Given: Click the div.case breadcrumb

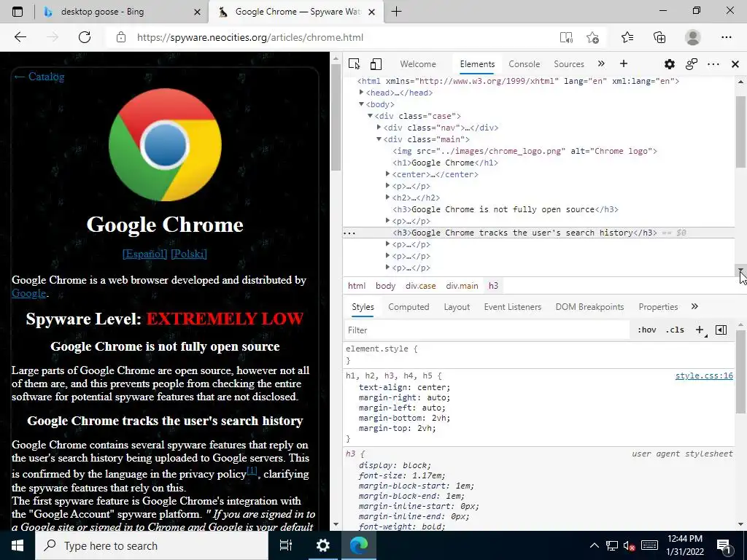Looking at the screenshot, I should tap(421, 286).
